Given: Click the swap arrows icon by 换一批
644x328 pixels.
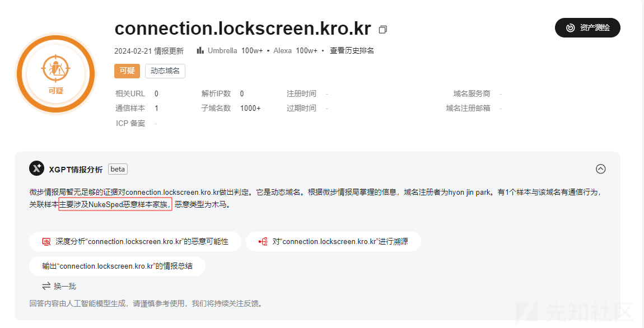Looking at the screenshot, I should coord(46,285).
